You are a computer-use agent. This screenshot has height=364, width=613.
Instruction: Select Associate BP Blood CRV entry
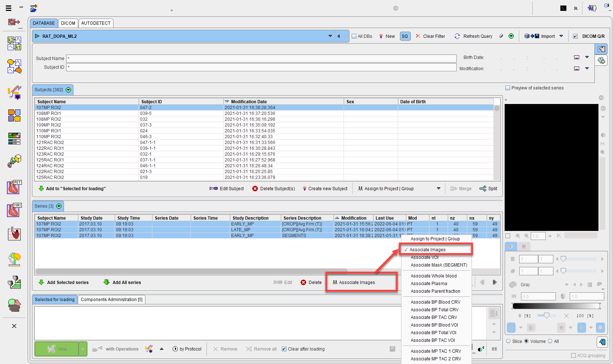(436, 302)
